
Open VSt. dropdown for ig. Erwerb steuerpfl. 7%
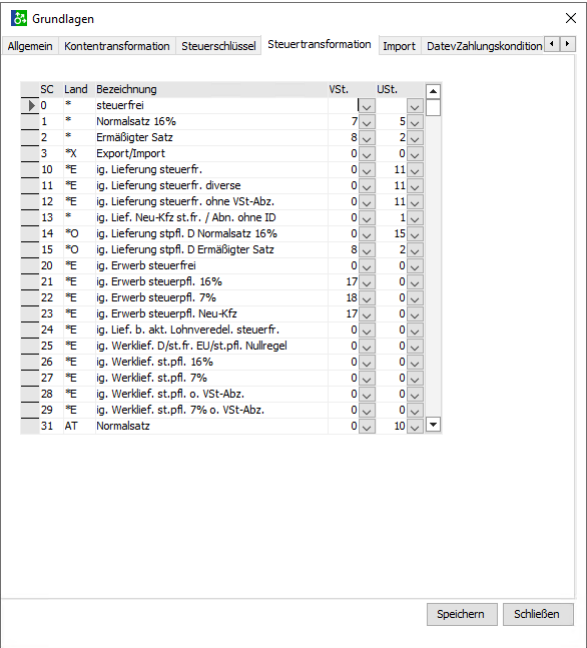pos(367,298)
